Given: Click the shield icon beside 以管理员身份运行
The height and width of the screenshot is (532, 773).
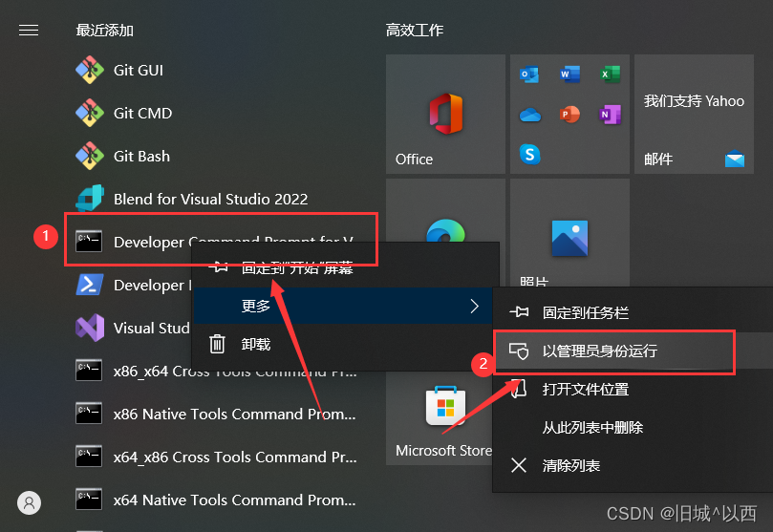Looking at the screenshot, I should [x=519, y=351].
